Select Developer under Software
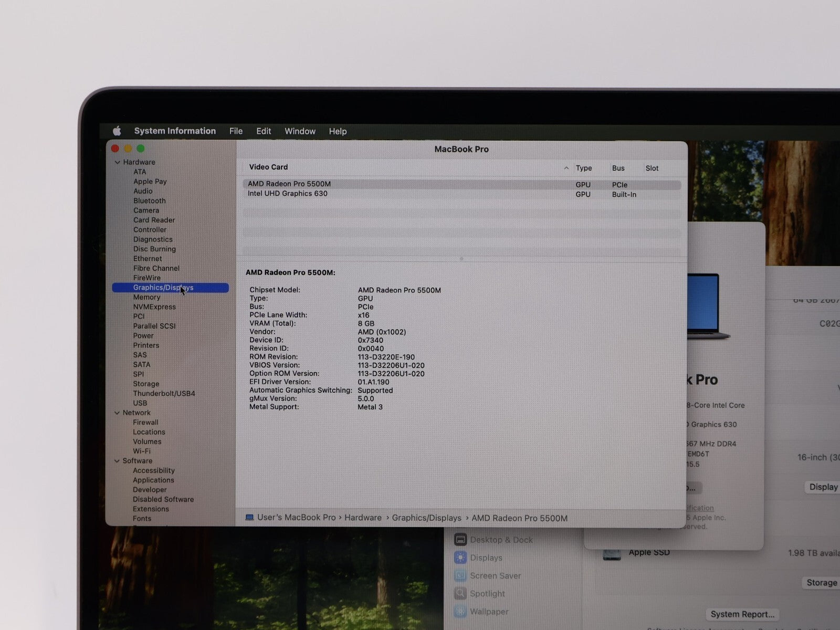 pyautogui.click(x=150, y=490)
